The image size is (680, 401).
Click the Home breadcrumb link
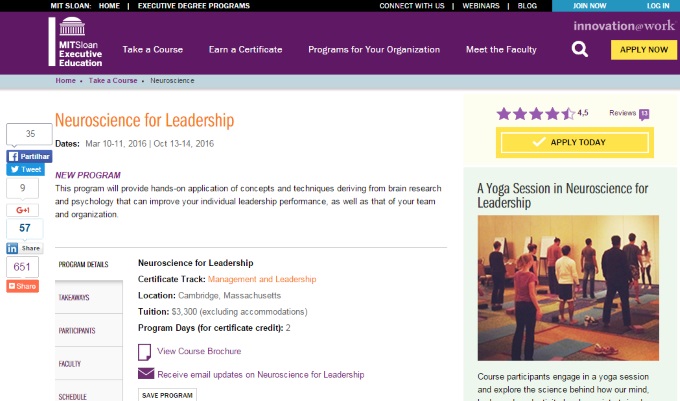click(65, 79)
